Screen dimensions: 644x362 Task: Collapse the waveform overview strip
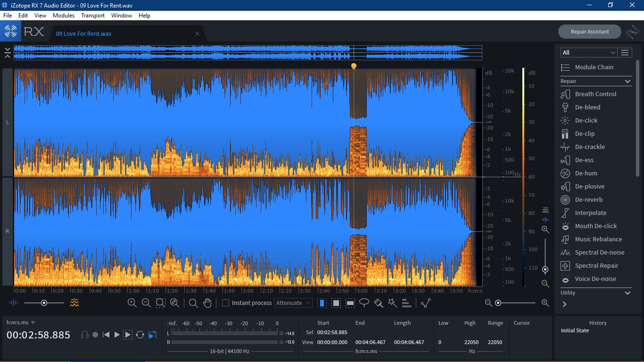point(7,52)
